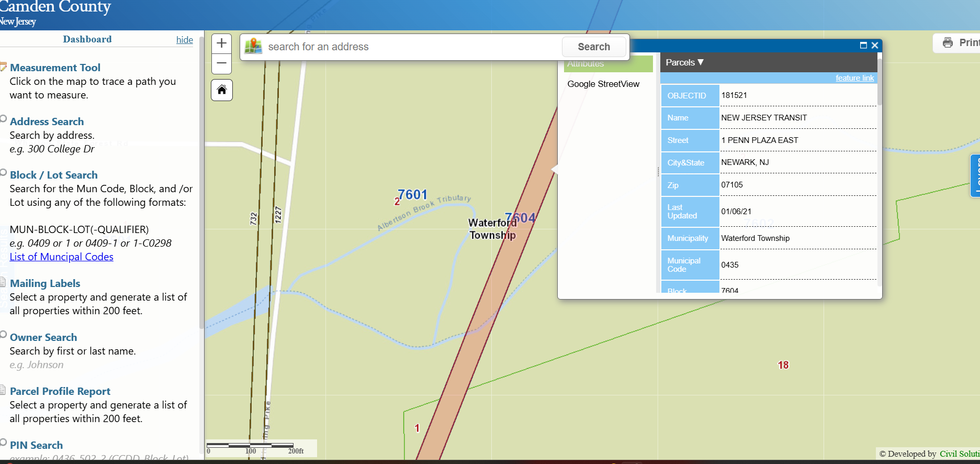Viewport: 980px width, 464px height.
Task: Click the printer icon
Action: [948, 42]
